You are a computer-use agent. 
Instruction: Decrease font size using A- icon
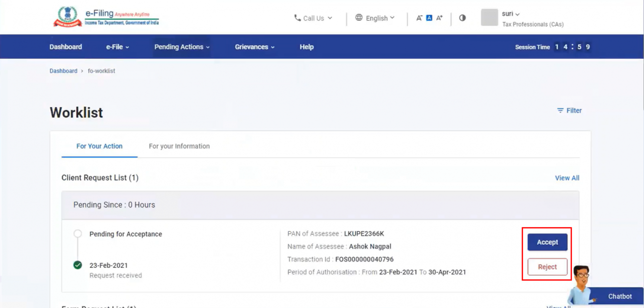[419, 17]
